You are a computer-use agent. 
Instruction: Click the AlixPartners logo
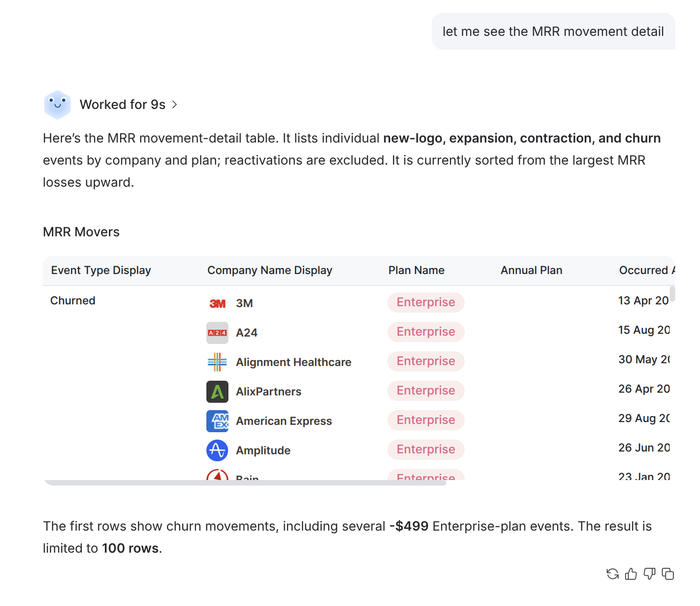217,392
